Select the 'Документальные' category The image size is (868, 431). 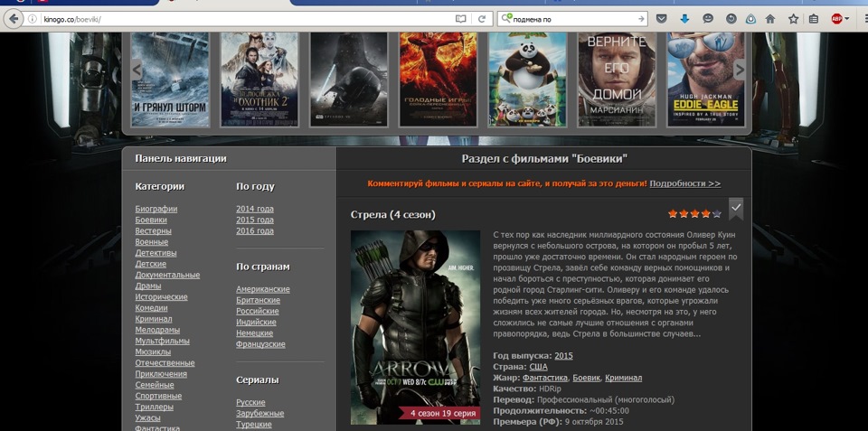[167, 275]
